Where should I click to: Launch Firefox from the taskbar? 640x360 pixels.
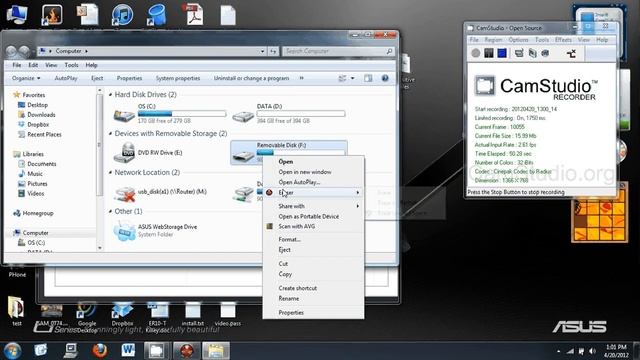coord(100,350)
